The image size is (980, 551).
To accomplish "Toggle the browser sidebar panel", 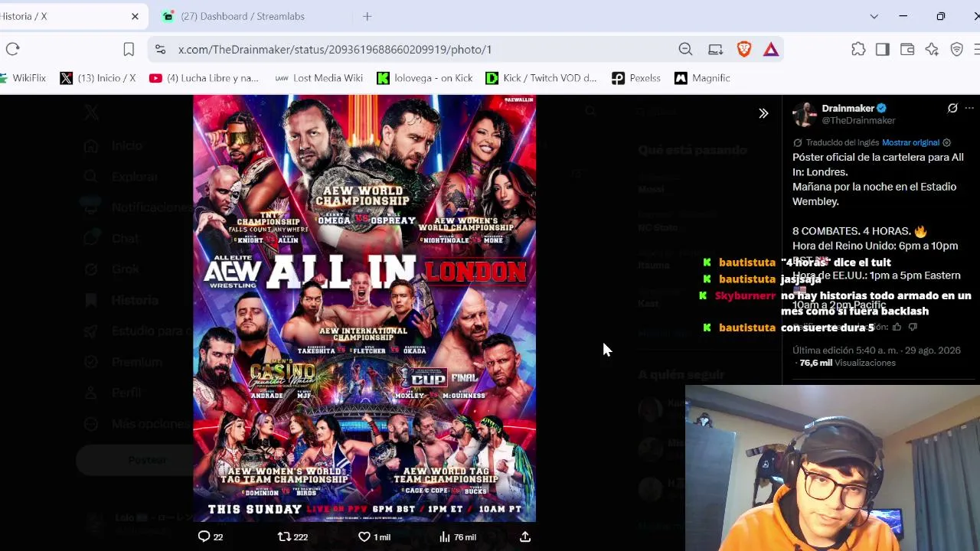I will coord(882,49).
